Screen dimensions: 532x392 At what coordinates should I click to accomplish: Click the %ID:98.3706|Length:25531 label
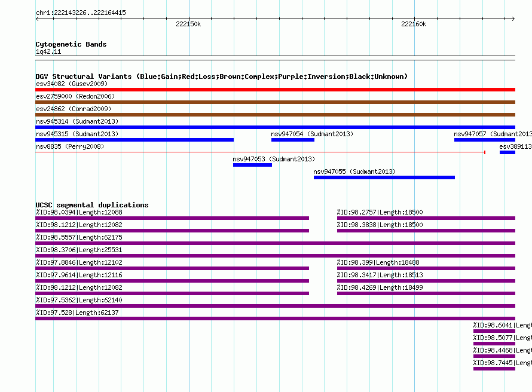coord(79,250)
